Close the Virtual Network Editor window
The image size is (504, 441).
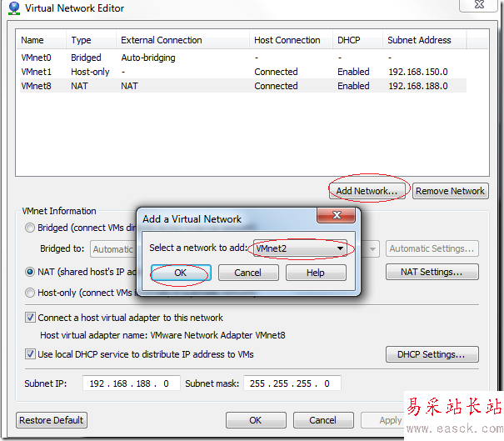[479, 5]
